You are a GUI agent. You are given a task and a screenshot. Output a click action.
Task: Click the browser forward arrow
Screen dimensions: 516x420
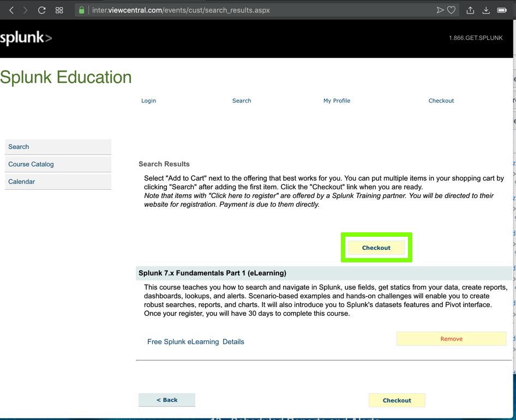pos(25,10)
